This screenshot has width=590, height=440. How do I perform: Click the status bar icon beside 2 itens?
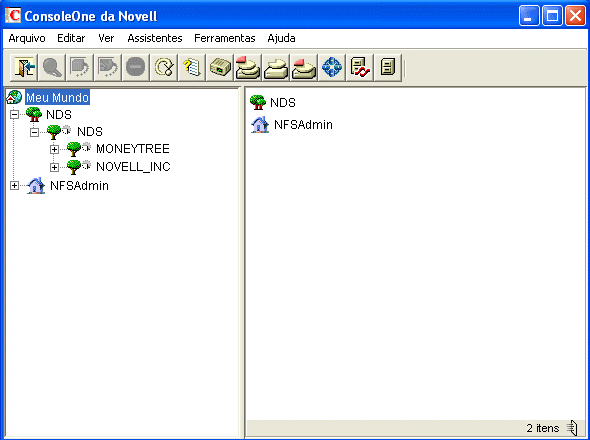click(x=572, y=428)
